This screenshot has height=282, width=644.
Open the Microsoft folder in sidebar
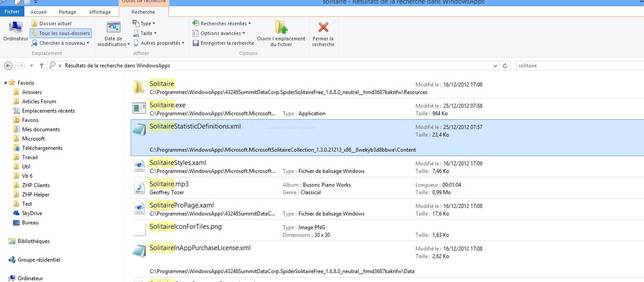tap(29, 139)
